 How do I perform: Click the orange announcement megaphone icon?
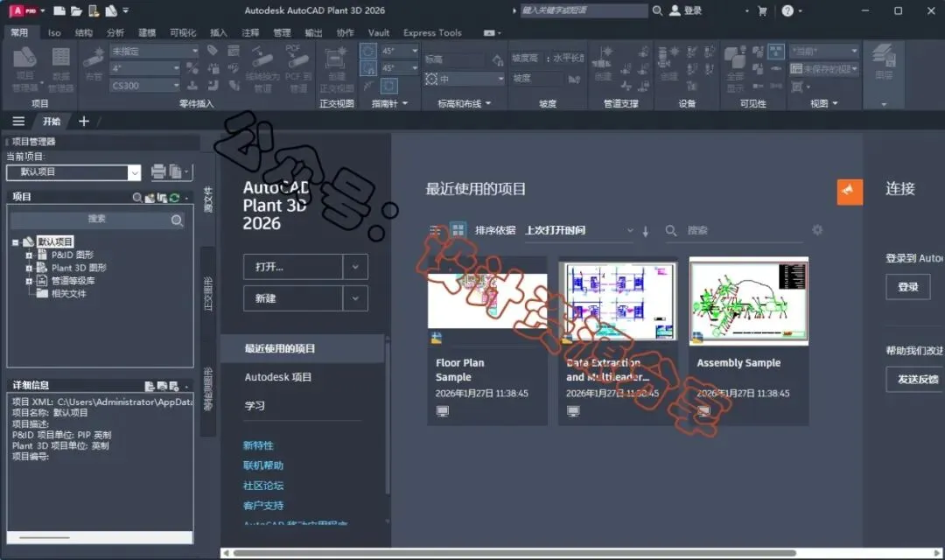pos(849,192)
